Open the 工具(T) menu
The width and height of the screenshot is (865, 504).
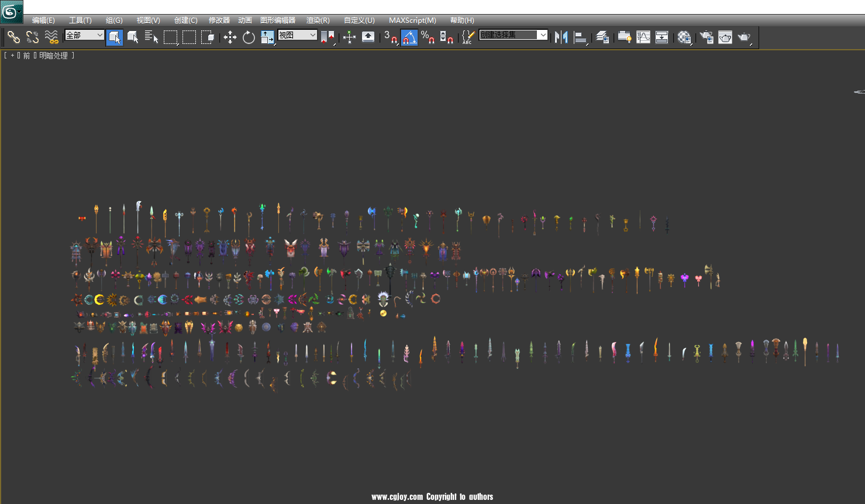pos(80,20)
